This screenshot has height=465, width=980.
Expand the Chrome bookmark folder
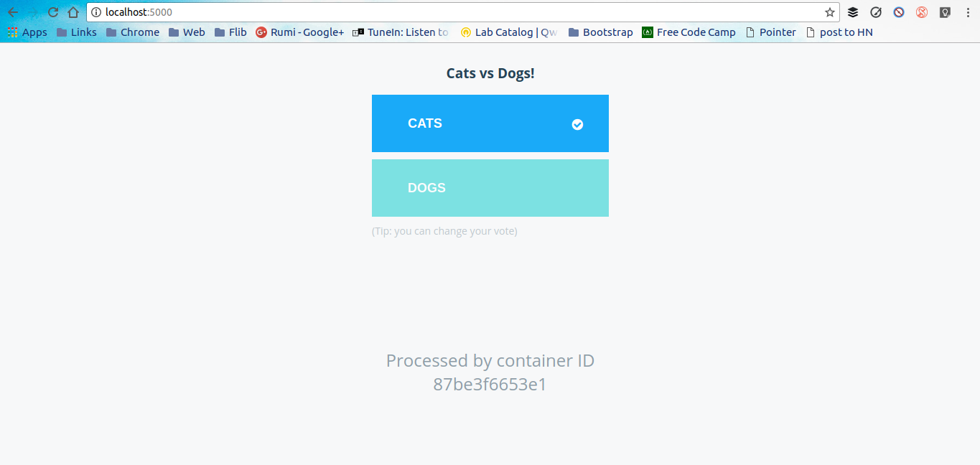click(133, 32)
